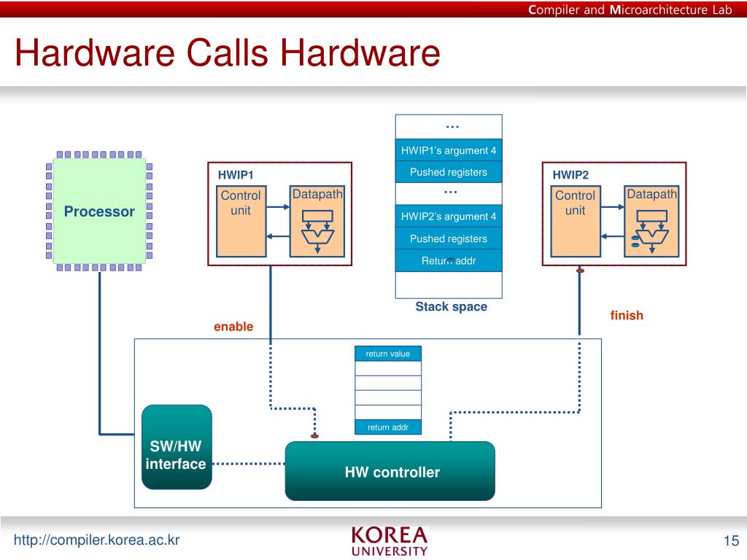
Task: Click the red dot under the HWIP2 box
Action: pyautogui.click(x=580, y=271)
